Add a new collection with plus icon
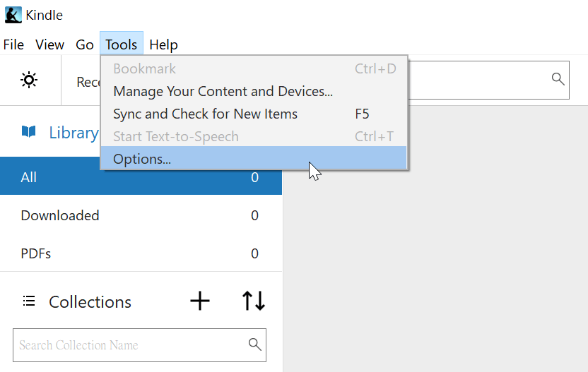Viewport: 588px width, 372px height. click(x=200, y=301)
